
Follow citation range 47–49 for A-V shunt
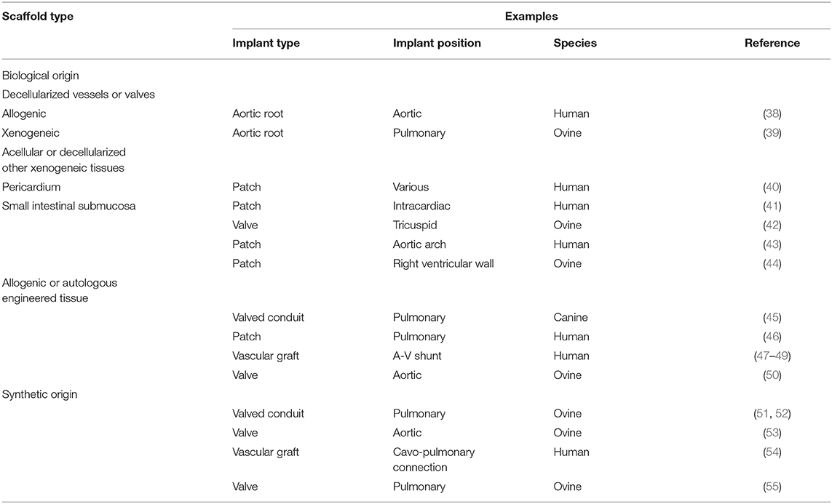click(x=772, y=356)
